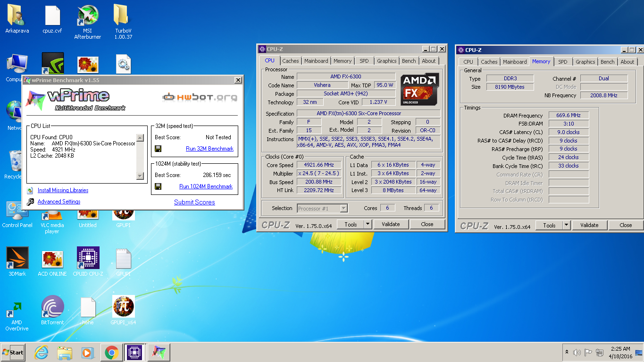The image size is (644, 362).
Task: Open the Recycle Bin icon
Action: tap(14, 160)
